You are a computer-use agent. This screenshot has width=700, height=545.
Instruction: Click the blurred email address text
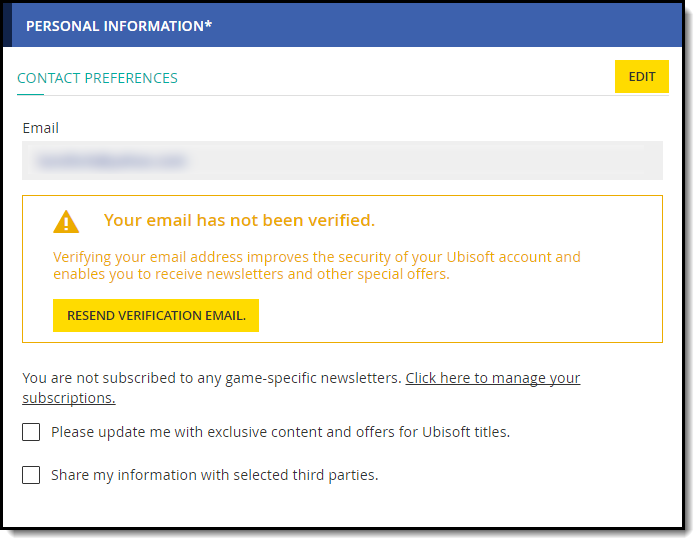coord(111,161)
